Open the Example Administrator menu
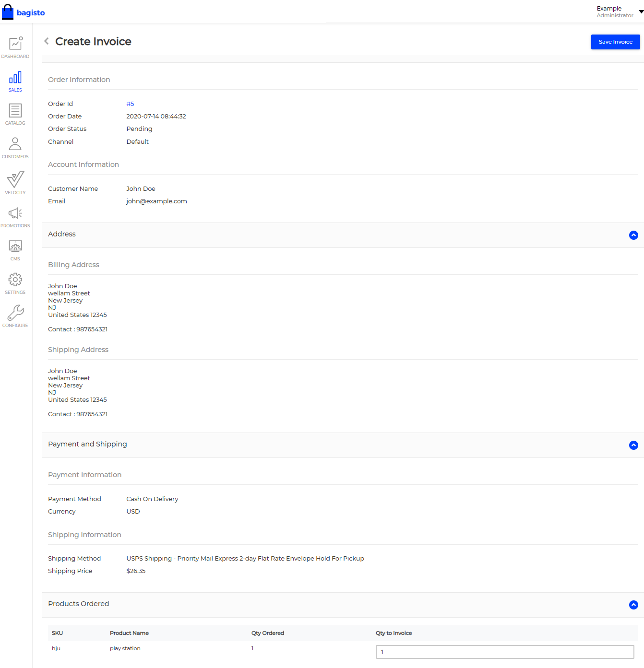644x668 pixels. tap(615, 12)
